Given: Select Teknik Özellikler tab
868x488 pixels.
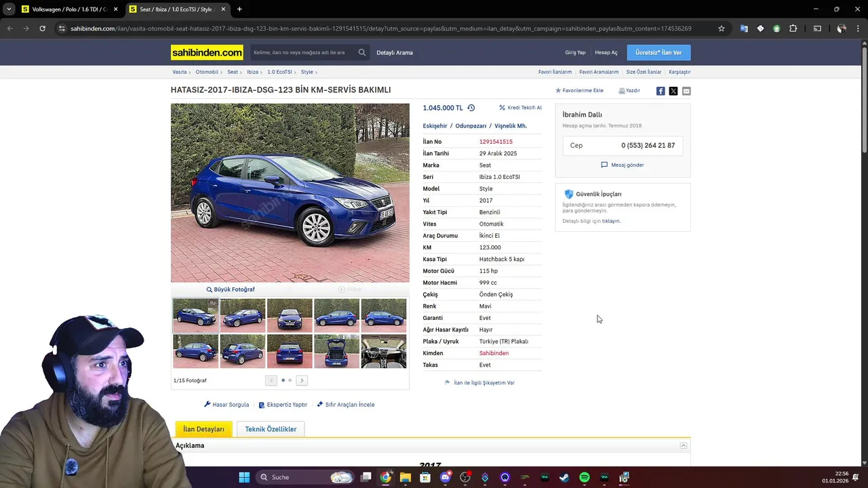Looking at the screenshot, I should pyautogui.click(x=271, y=429).
